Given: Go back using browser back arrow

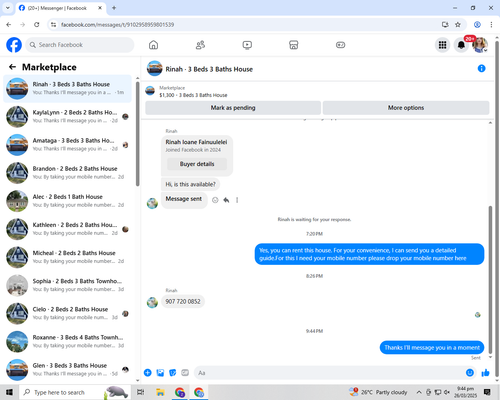Looking at the screenshot, I should pyautogui.click(x=9, y=25).
